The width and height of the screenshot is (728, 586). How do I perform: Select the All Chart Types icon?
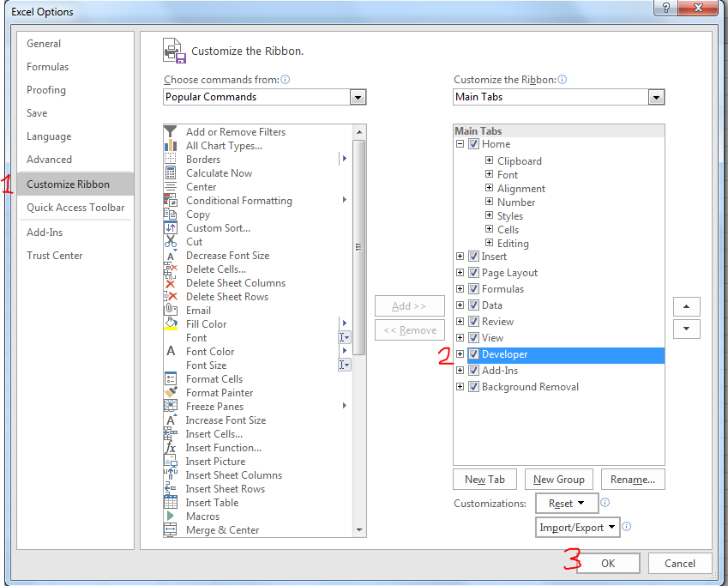tap(170, 146)
